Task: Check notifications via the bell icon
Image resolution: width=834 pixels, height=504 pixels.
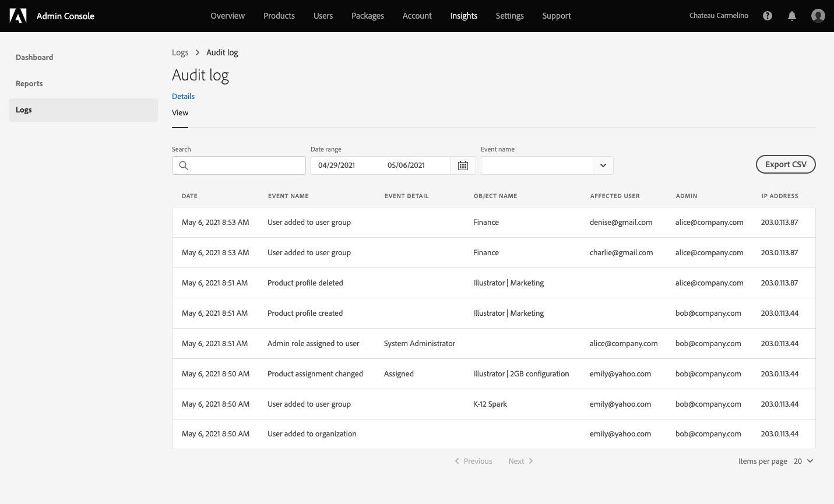Action: (792, 16)
